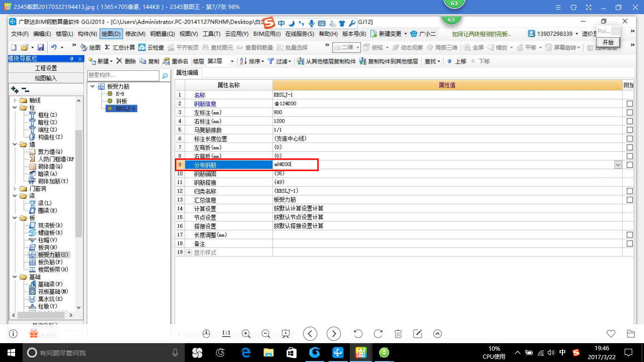Expand the 显示样式 row plus box
644x362 pixels.
(190, 253)
